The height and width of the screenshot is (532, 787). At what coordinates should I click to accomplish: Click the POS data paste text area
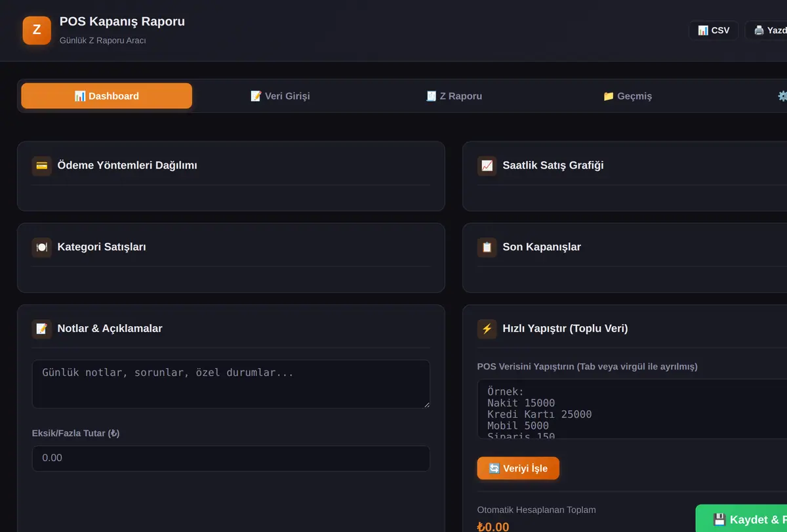coord(632,409)
